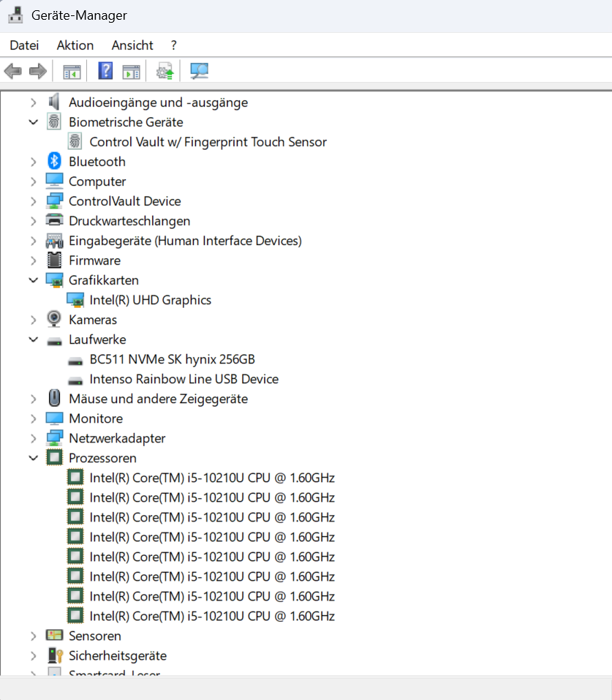Select the Kameras category label
Image resolution: width=612 pixels, height=700 pixels.
(93, 320)
